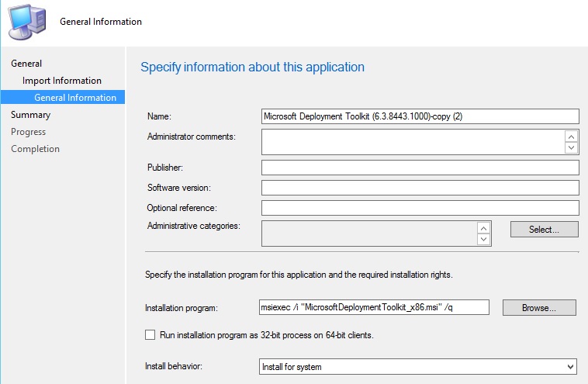Focus the Administrator comments text area

pyautogui.click(x=411, y=142)
